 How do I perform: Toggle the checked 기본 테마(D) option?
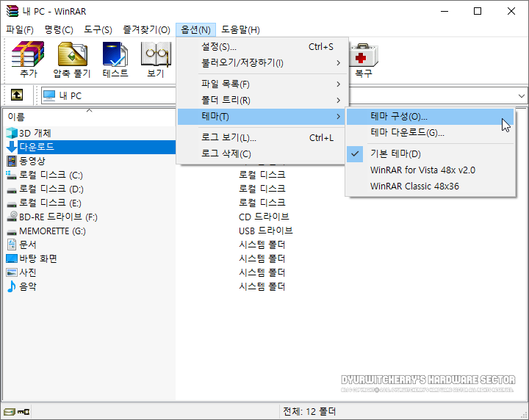(430, 153)
